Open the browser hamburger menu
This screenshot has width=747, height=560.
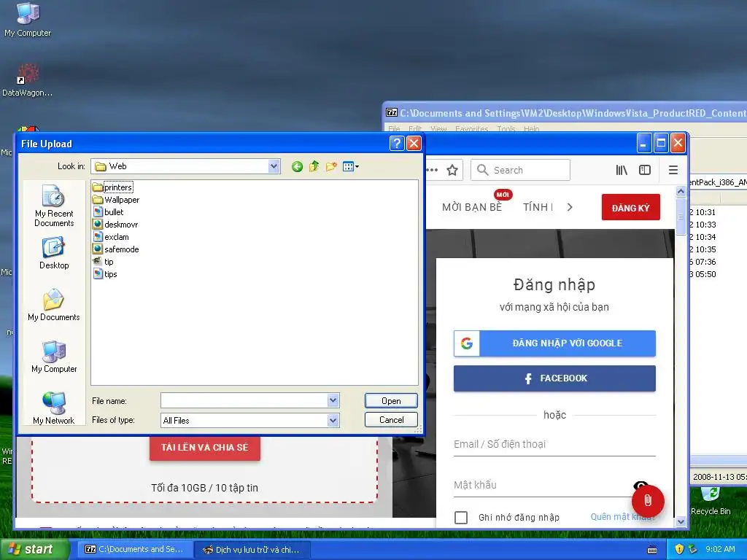[x=673, y=170]
